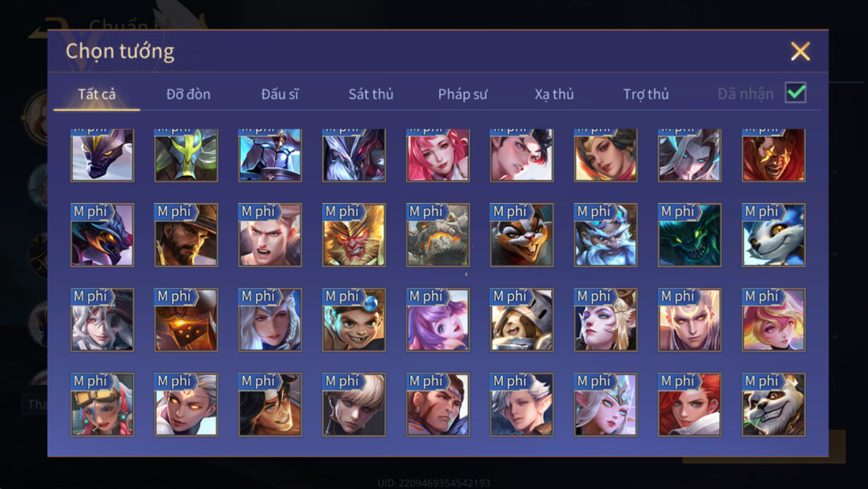Choose the goggles girl with pink braids
Viewport: 868px width, 489px height.
[x=102, y=404]
